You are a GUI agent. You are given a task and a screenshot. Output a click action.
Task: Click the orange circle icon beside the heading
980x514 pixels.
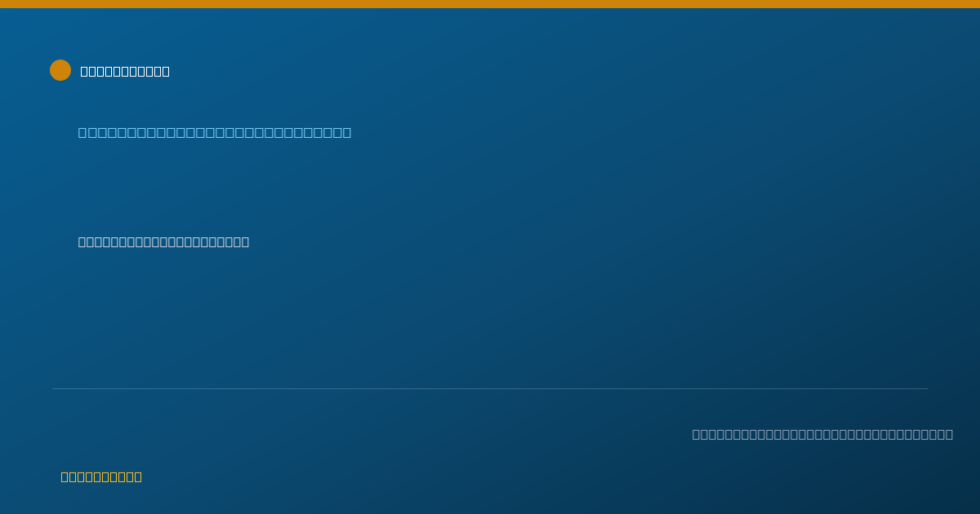60,70
